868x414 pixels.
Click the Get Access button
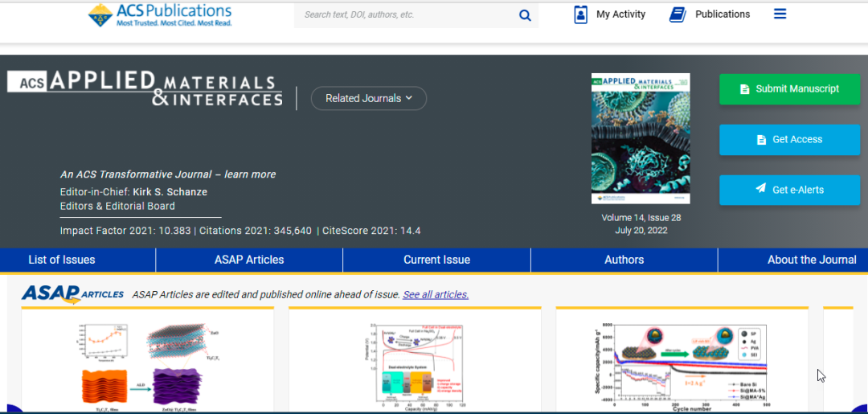click(788, 139)
